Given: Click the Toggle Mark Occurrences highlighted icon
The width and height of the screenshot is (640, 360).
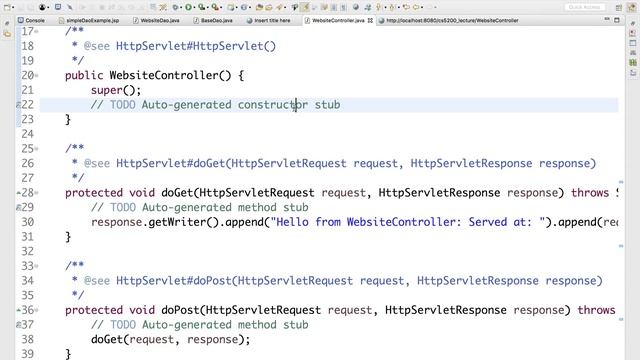Looking at the screenshot, I should (x=305, y=7).
